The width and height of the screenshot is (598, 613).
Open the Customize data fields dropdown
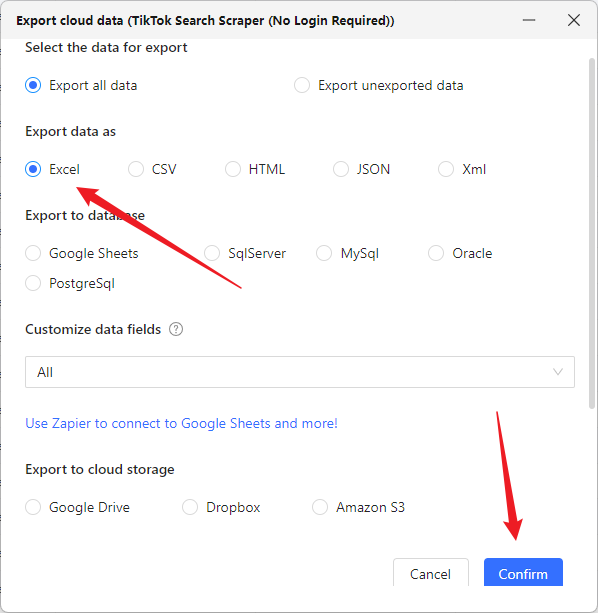300,372
